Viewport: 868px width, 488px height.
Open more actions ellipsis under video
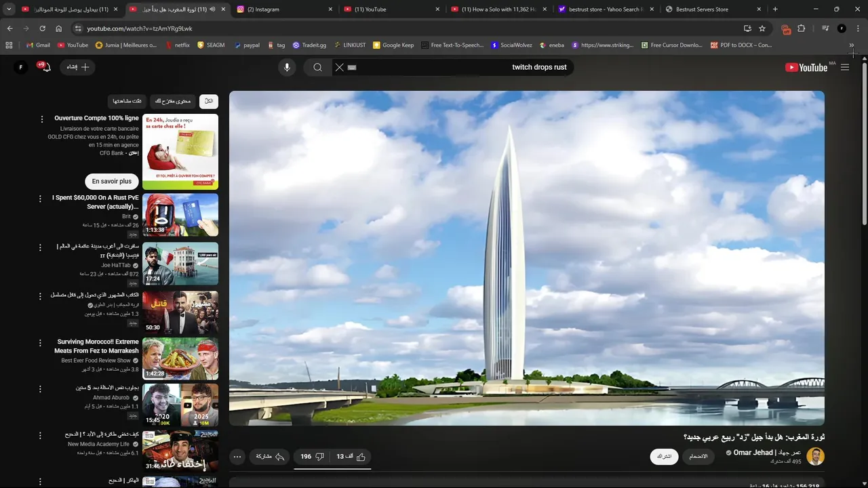click(237, 457)
